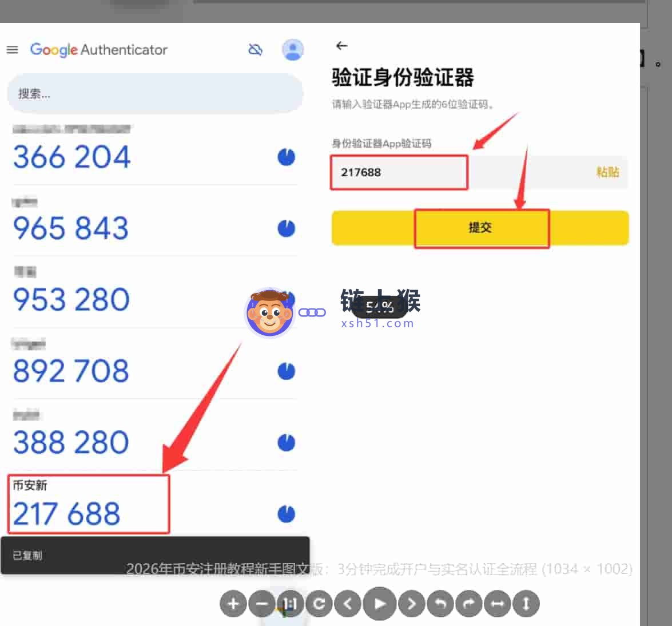Viewport: 672px width, 626px height.
Task: Go to the previous image
Action: point(348,604)
